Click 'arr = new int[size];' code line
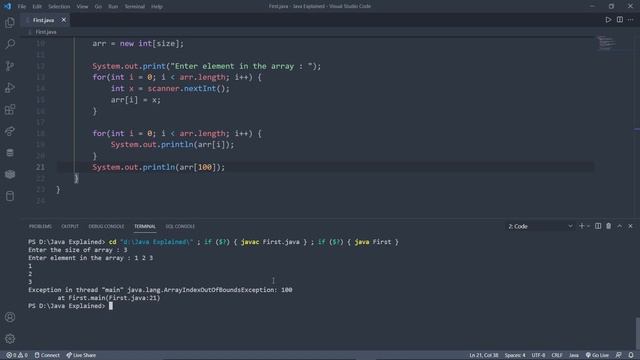The width and height of the screenshot is (640, 360). pyautogui.click(x=138, y=43)
